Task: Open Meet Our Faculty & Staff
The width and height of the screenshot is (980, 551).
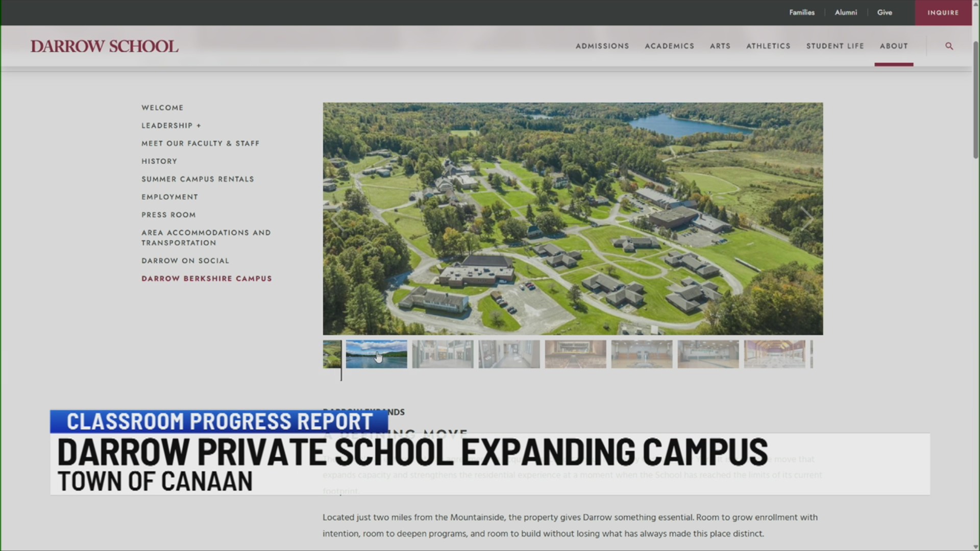Action: pyautogui.click(x=201, y=143)
